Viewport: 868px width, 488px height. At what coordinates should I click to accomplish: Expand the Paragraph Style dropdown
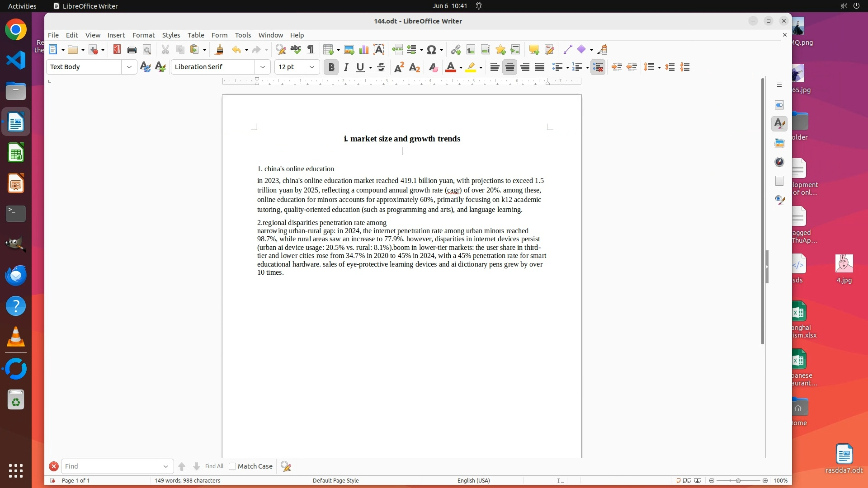coord(129,67)
